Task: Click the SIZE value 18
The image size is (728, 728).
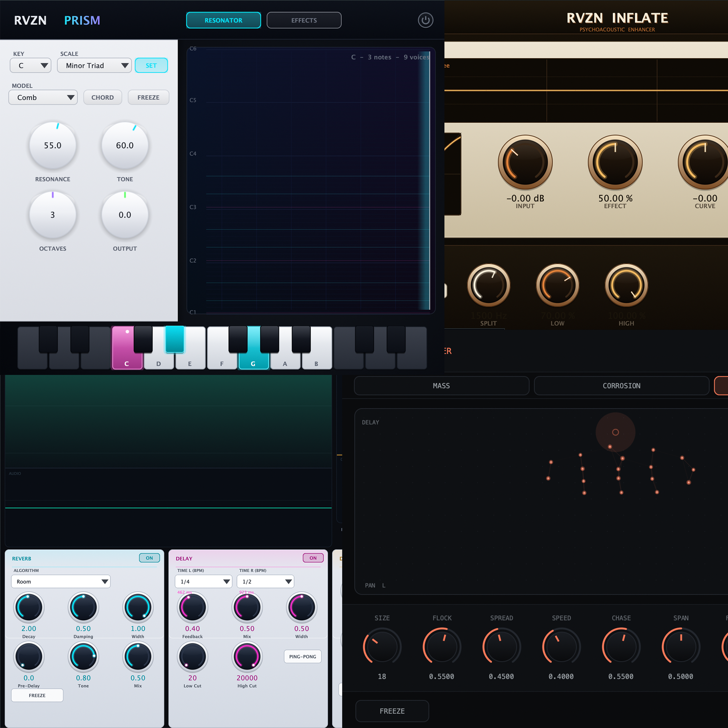Action: click(382, 676)
